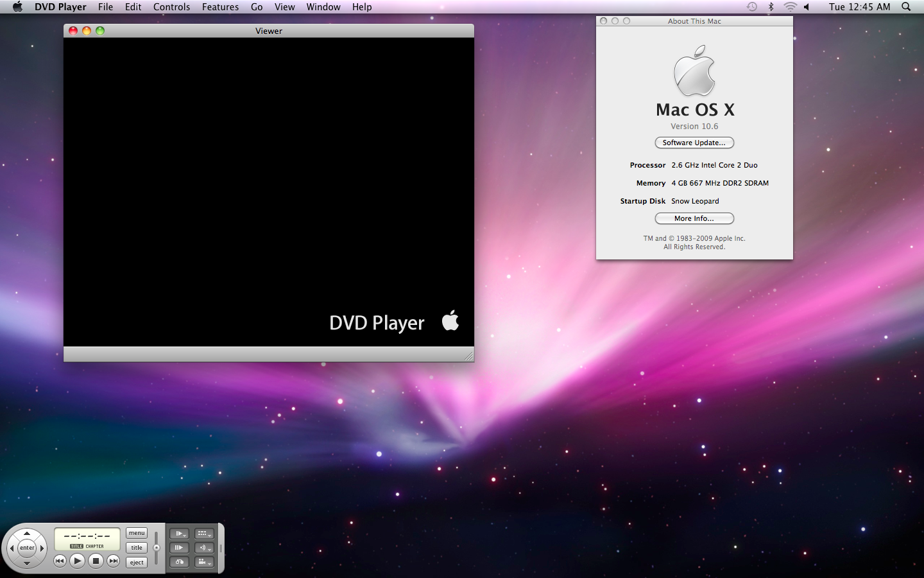The image size is (924, 578).
Task: Close the Viewer window with the red button
Action: [73, 31]
